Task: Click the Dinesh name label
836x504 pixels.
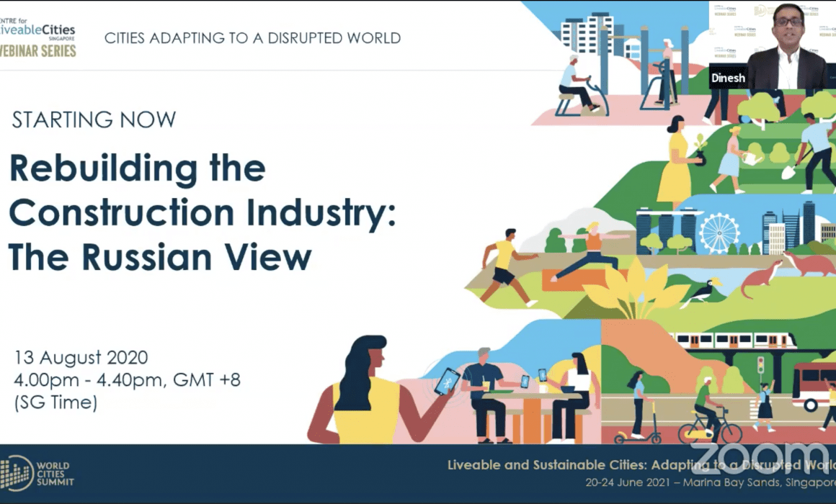Action: click(727, 78)
